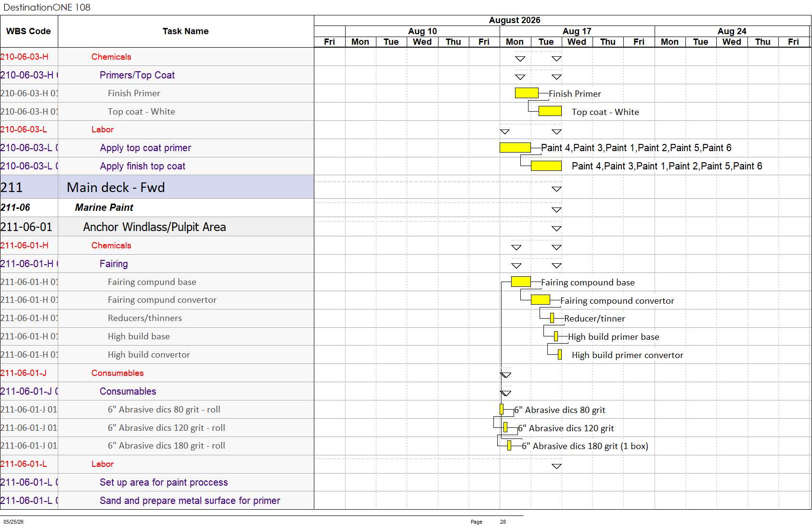Select the Top coat - White task bar
The width and height of the screenshot is (812, 528).
[x=550, y=111]
